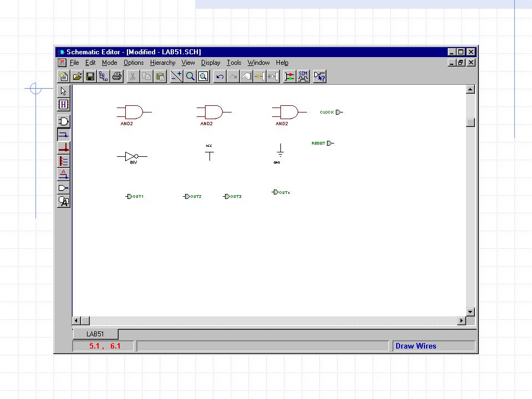
Task: Activate the context help query icon
Action: pyautogui.click(x=319, y=76)
